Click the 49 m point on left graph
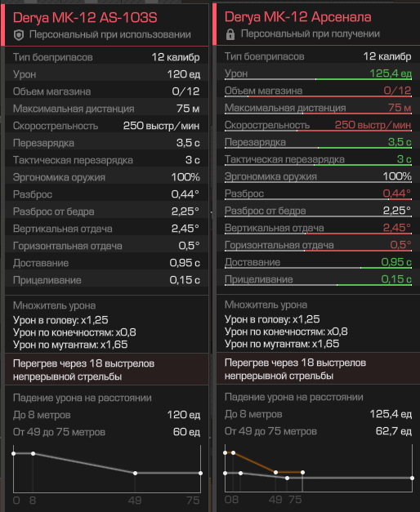Viewport: 420px width, 512px height. point(135,473)
